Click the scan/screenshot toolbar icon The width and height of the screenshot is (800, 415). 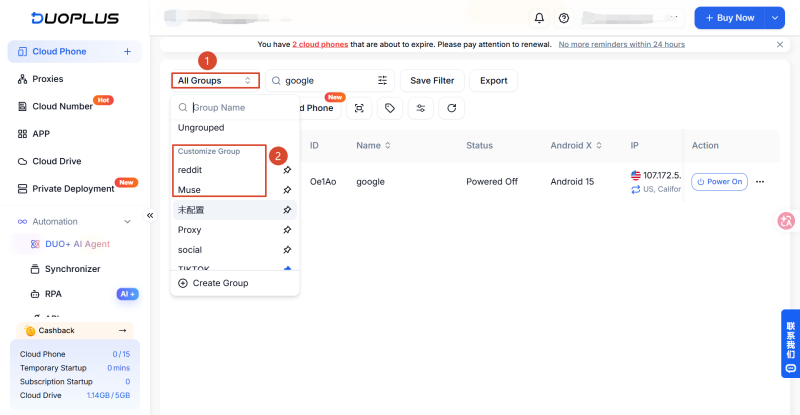tap(359, 108)
